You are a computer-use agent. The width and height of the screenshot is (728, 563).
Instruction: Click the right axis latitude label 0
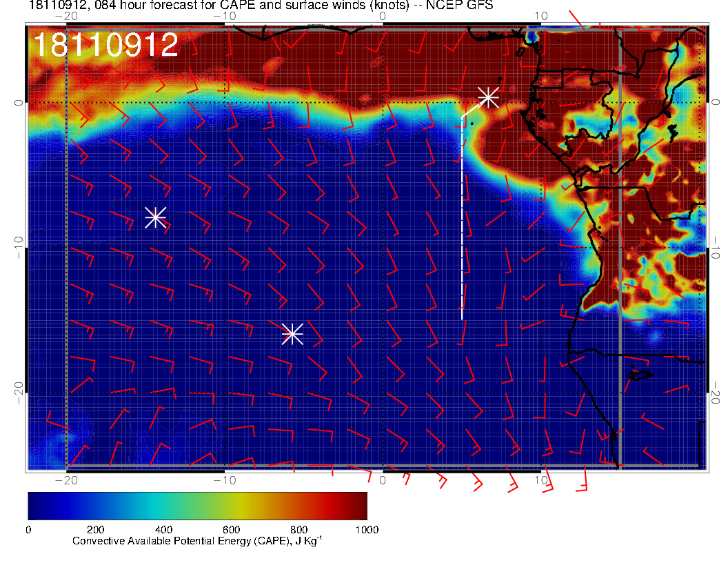tap(715, 102)
